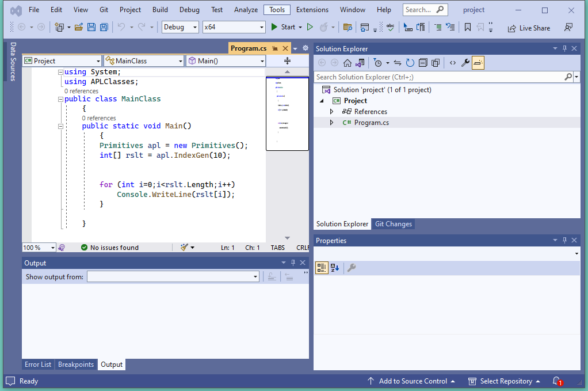Screen dimensions: 588x391
Task: Click the code minimap scroll overview
Action: [x=287, y=113]
